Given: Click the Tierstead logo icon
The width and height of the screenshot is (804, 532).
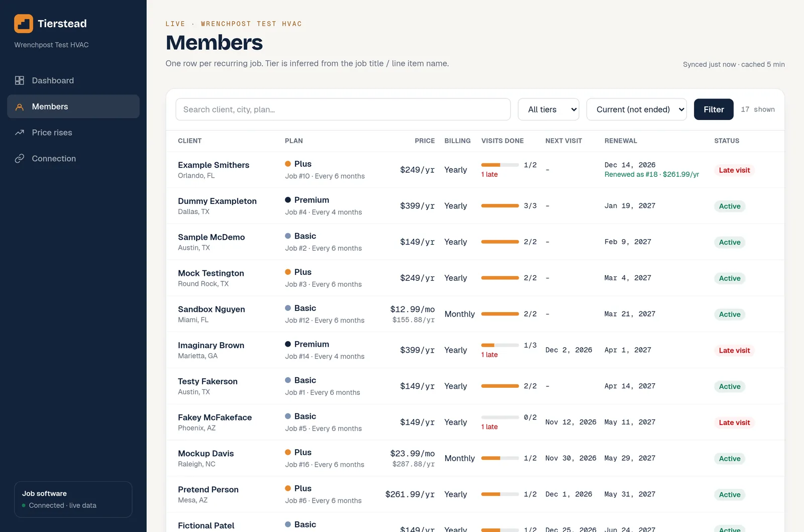Looking at the screenshot, I should point(24,24).
